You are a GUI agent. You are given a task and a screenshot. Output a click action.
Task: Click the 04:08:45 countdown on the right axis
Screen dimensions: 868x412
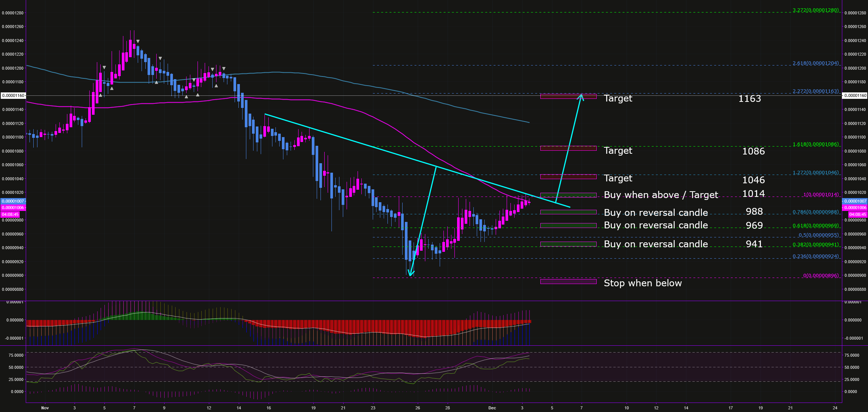[x=858, y=214]
